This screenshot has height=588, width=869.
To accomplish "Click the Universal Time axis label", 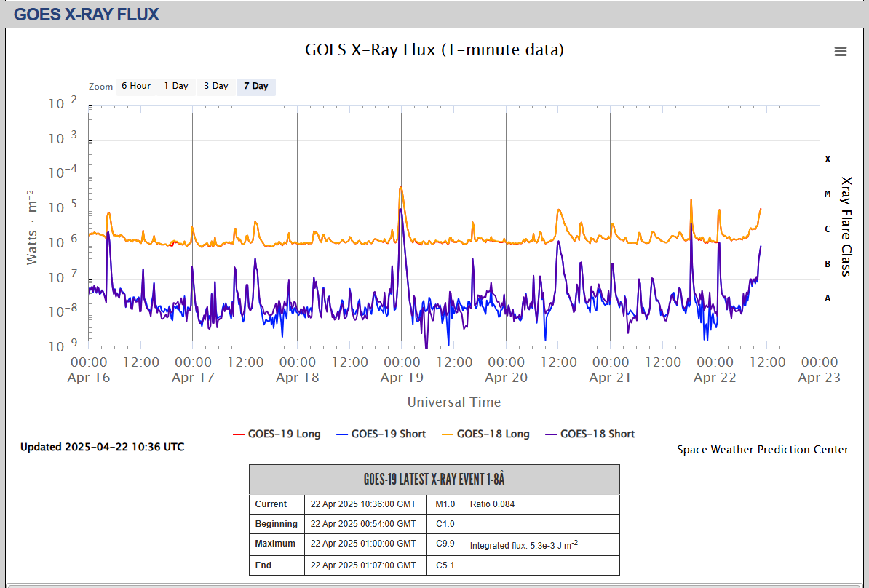I will point(454,402).
